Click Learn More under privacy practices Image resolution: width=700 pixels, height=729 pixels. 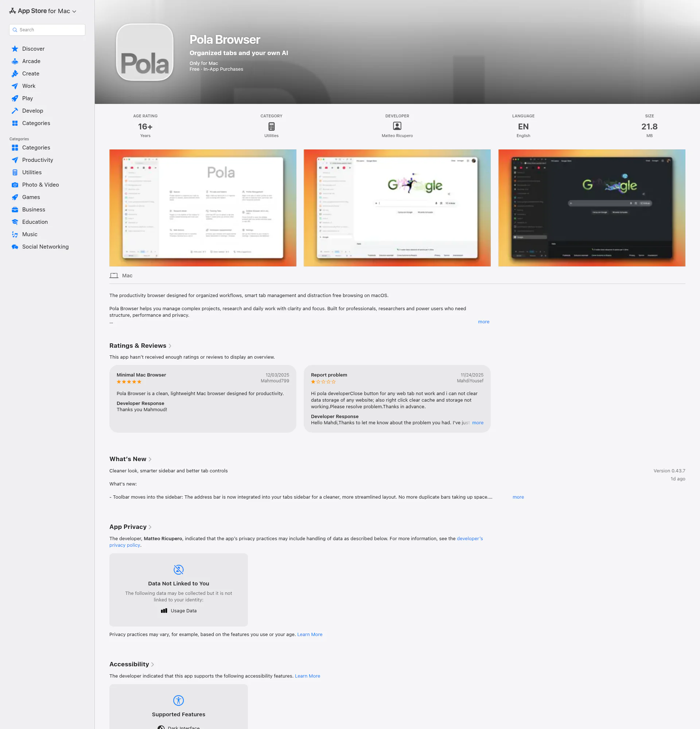310,635
